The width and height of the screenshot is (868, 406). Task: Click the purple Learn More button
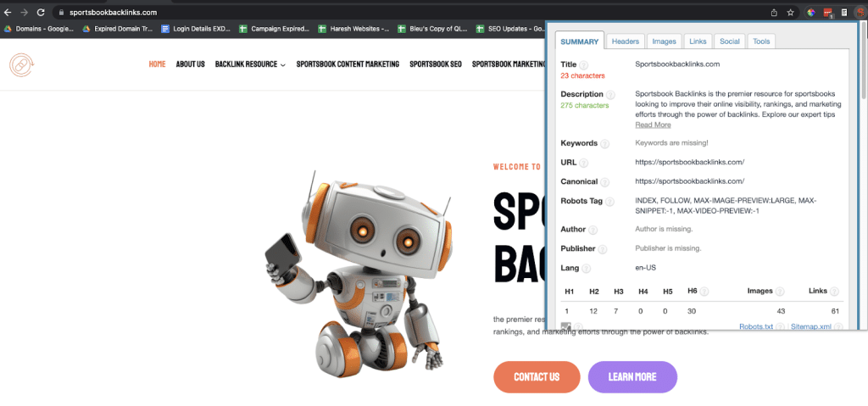point(632,376)
